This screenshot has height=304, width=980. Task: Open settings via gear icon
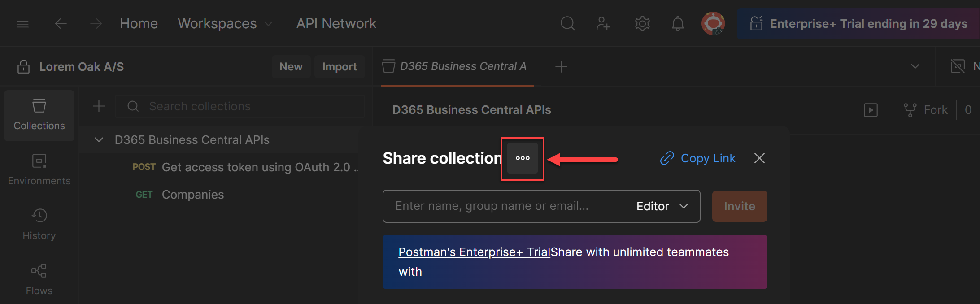(x=642, y=23)
